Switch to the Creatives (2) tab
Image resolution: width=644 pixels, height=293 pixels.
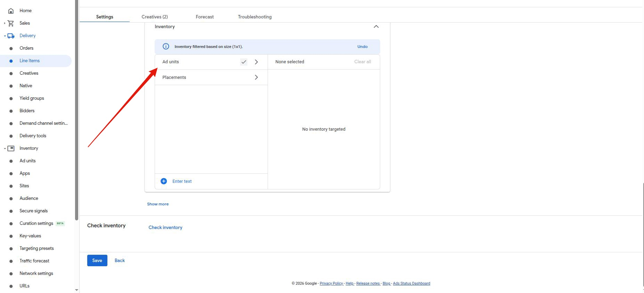pos(155,17)
